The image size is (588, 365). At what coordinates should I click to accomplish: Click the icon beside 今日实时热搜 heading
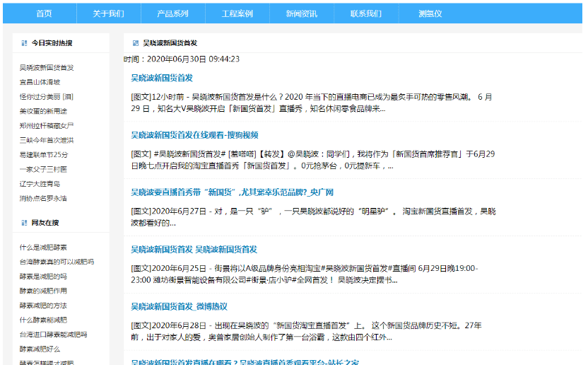click(x=24, y=43)
